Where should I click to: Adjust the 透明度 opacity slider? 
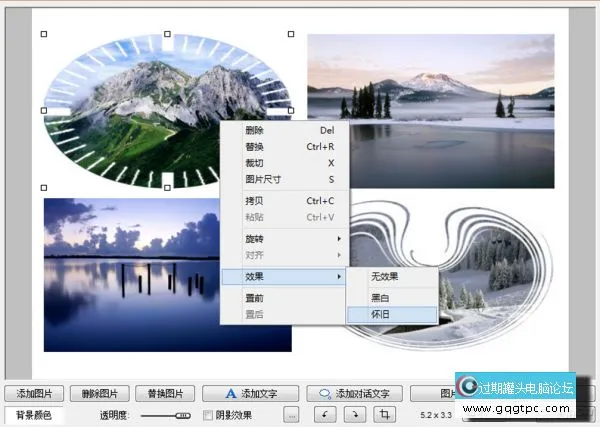point(182,415)
